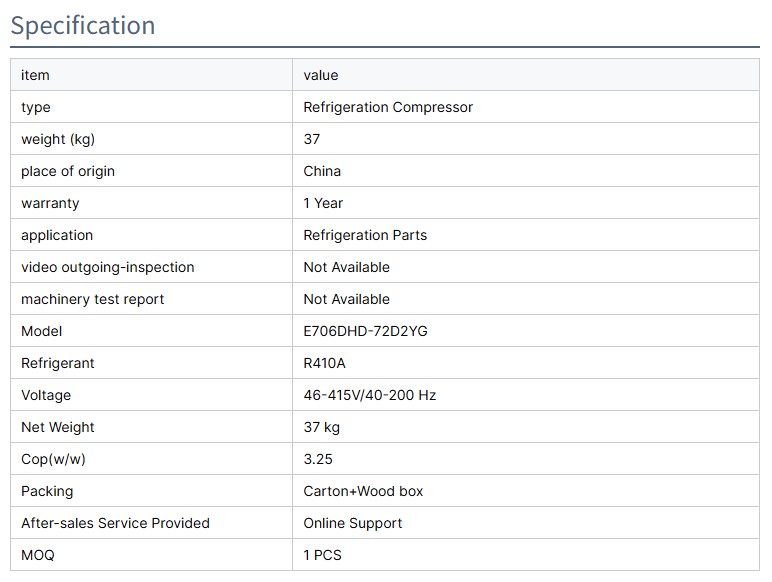Select the 'value' column header cell
The image size is (772, 582).
pos(321,75)
